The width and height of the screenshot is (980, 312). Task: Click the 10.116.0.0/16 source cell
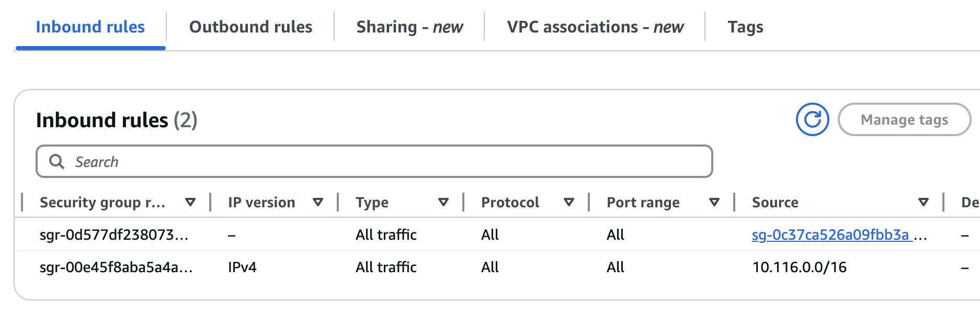(800, 267)
